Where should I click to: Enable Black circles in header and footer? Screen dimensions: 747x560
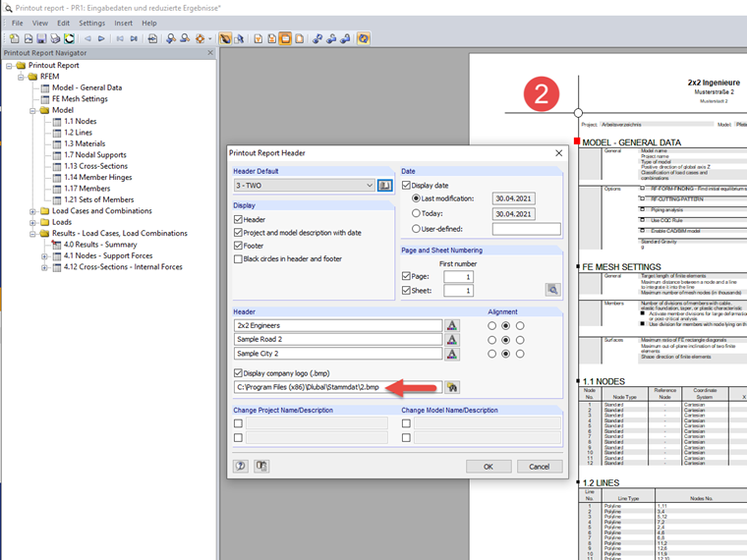(x=238, y=259)
